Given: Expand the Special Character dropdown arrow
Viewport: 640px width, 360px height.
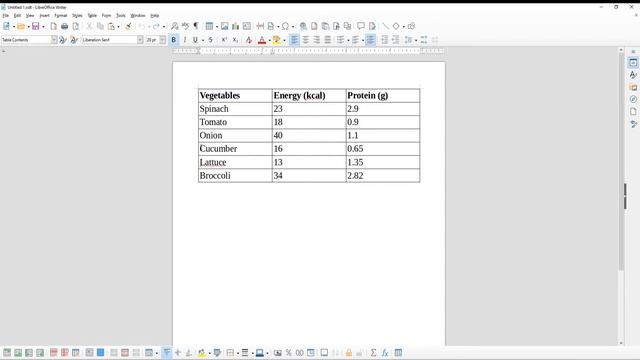Looking at the screenshot, I should pyautogui.click(x=293, y=27).
